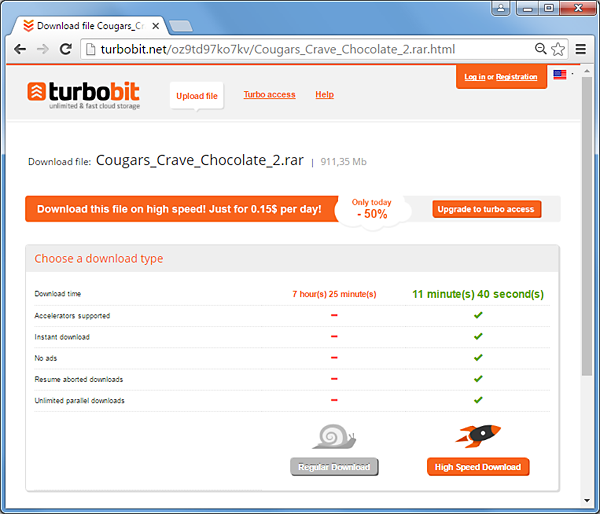
Task: Click the vertical scrollbar thumb
Action: (587, 226)
